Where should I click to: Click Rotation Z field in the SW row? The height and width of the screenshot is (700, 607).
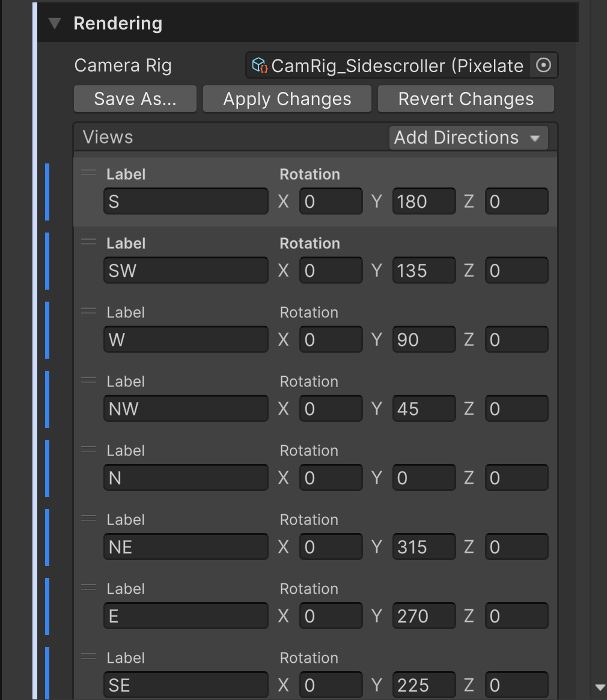coord(517,270)
